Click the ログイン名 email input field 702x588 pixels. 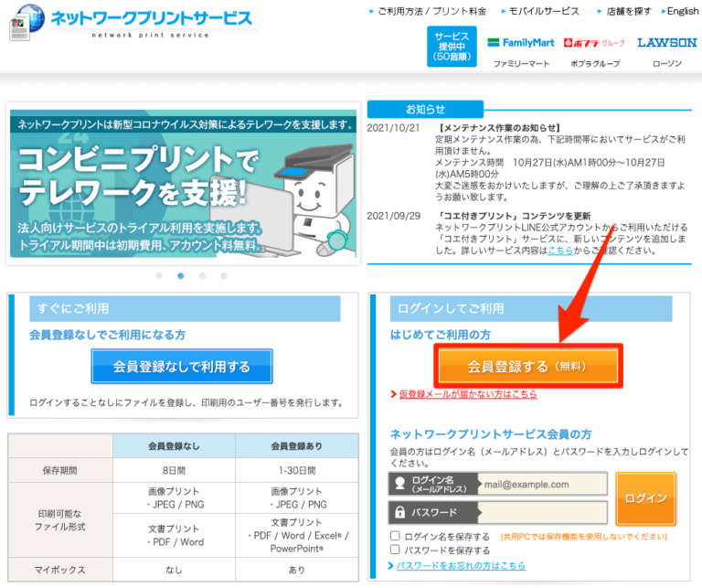[543, 484]
